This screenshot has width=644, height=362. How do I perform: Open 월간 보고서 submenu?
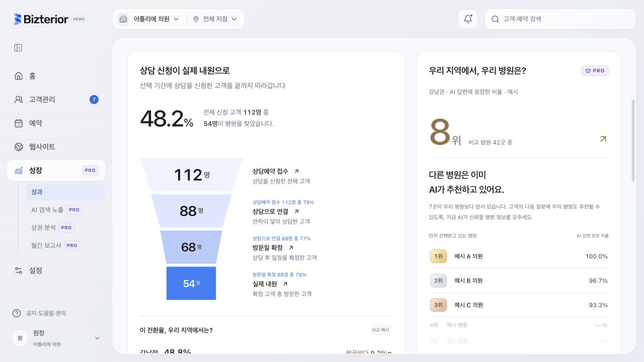click(x=65, y=245)
